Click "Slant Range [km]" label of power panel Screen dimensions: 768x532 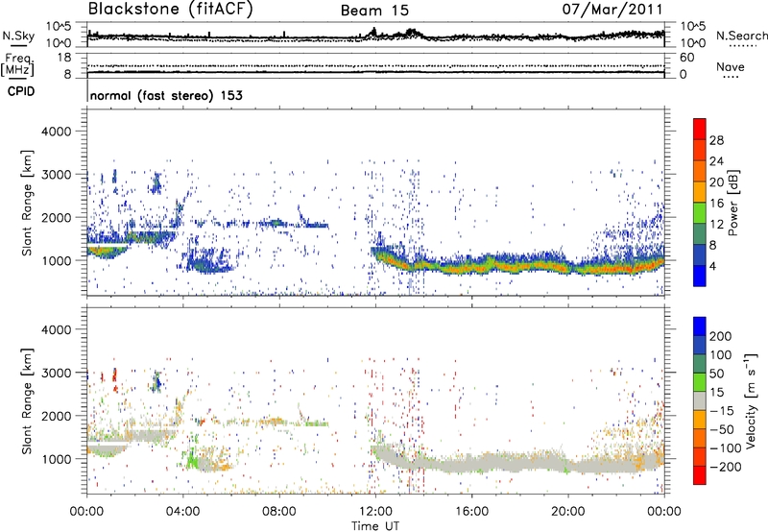coord(27,203)
